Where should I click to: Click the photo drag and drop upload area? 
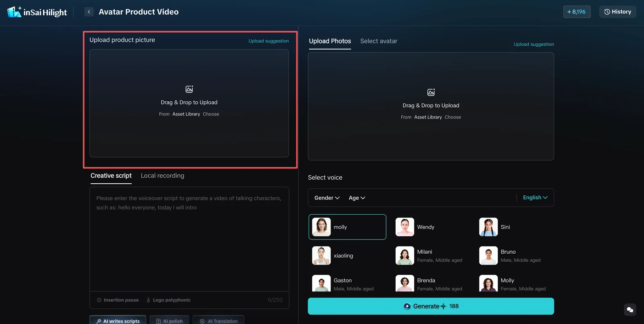pyautogui.click(x=431, y=107)
